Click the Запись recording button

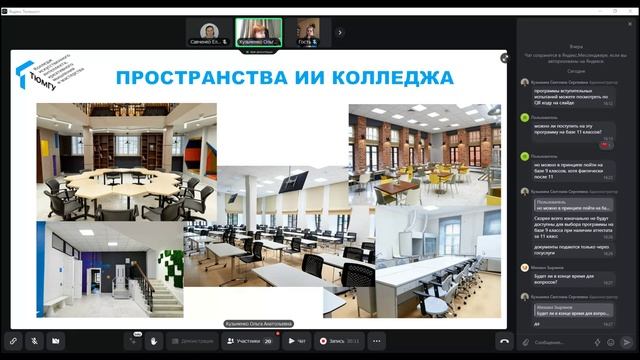click(x=339, y=341)
